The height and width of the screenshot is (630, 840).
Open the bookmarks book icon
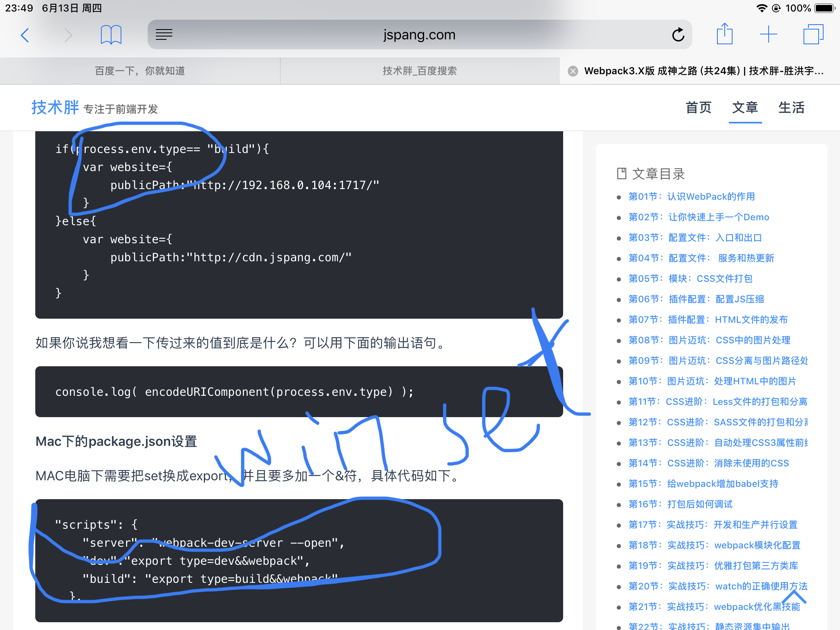pos(111,35)
